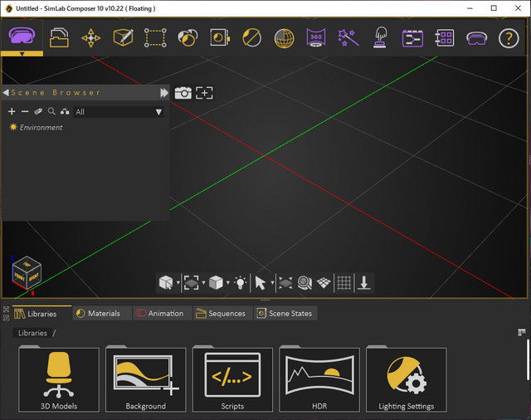
Task: Click the Libraries breadcrumb link
Action: click(x=32, y=333)
